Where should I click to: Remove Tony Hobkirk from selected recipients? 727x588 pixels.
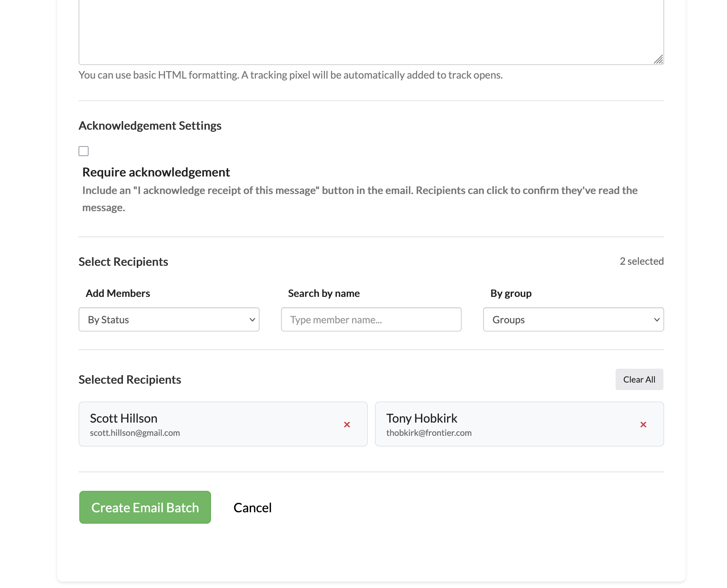coord(643,424)
